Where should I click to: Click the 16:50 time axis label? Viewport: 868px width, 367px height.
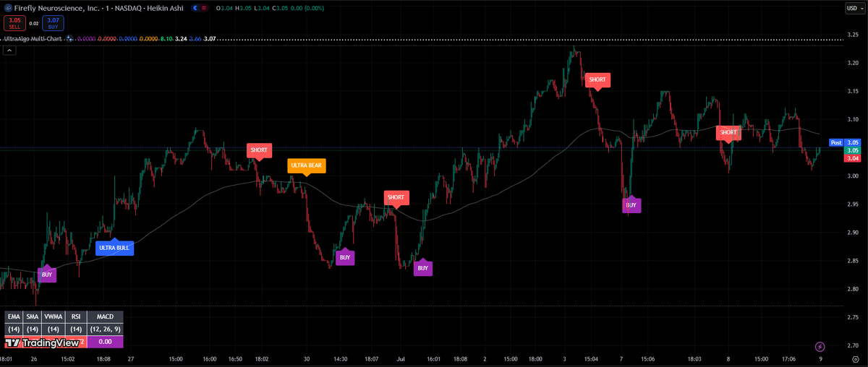[x=237, y=358]
